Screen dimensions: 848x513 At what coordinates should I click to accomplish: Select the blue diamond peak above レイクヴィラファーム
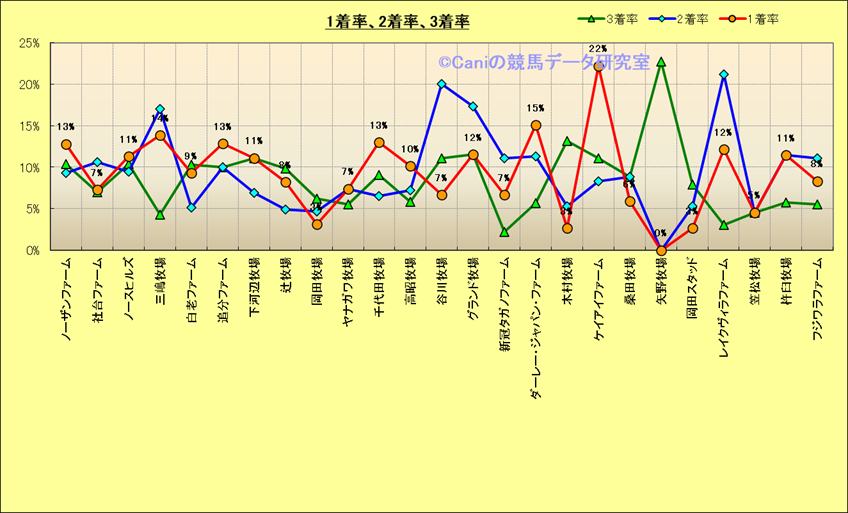pos(723,74)
